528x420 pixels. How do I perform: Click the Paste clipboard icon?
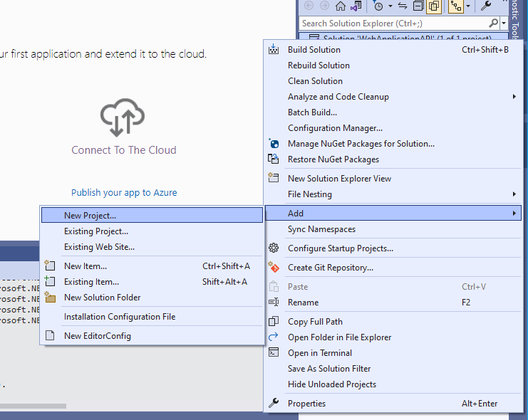(x=274, y=286)
